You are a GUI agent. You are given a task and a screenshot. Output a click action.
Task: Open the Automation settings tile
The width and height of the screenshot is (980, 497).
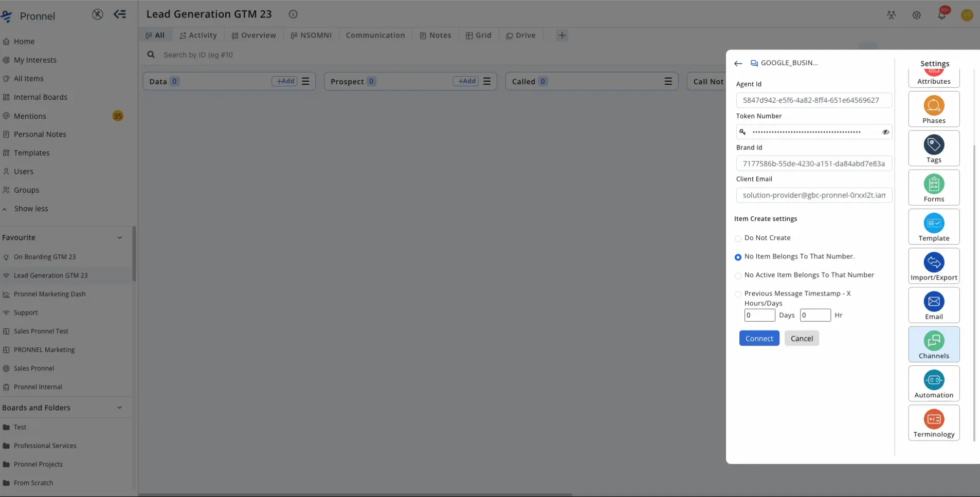[x=934, y=383]
